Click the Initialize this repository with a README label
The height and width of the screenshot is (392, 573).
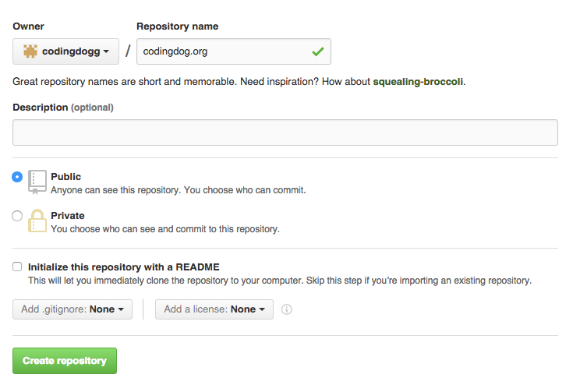coord(124,267)
